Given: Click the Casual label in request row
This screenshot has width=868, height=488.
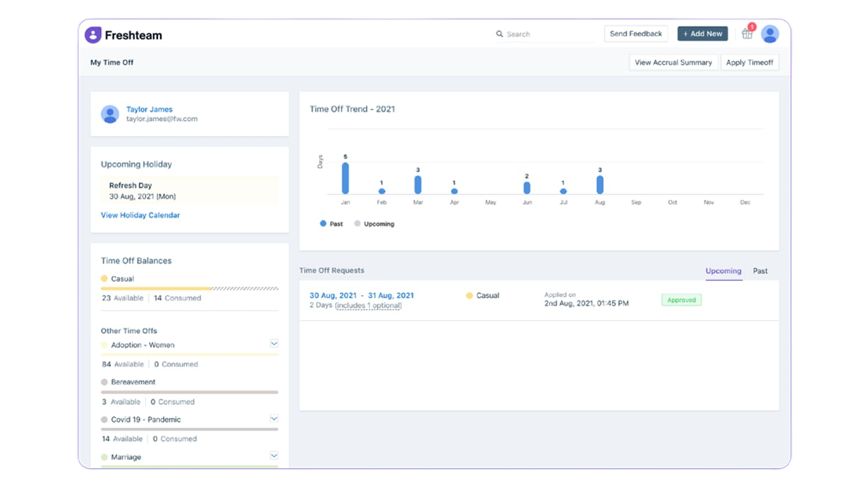Looking at the screenshot, I should click(x=487, y=295).
